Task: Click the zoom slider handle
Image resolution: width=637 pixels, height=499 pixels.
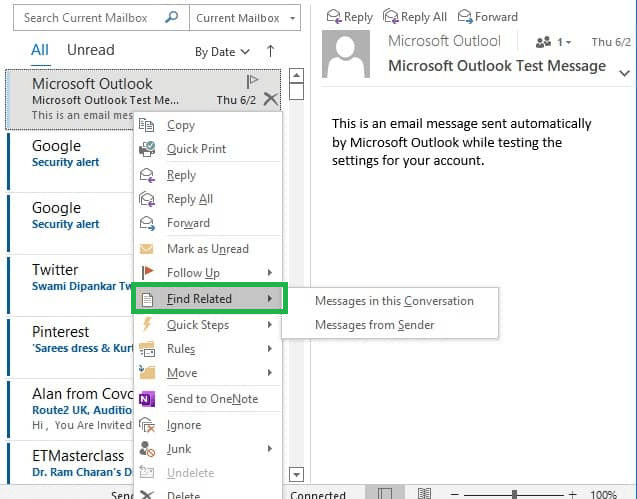Action: click(x=514, y=494)
